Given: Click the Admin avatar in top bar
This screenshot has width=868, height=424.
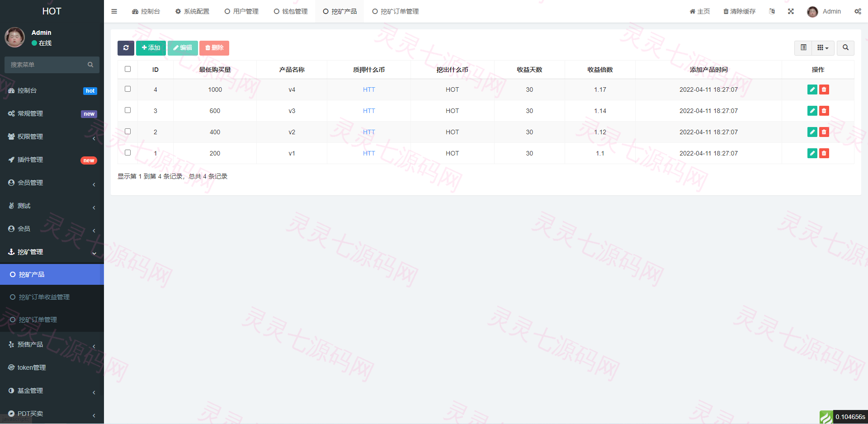Looking at the screenshot, I should 812,12.
